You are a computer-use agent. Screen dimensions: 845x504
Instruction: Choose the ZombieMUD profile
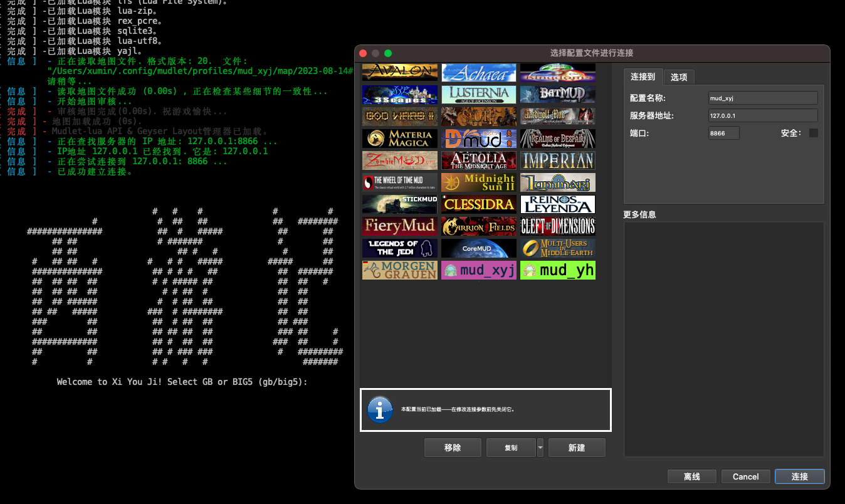click(x=400, y=160)
